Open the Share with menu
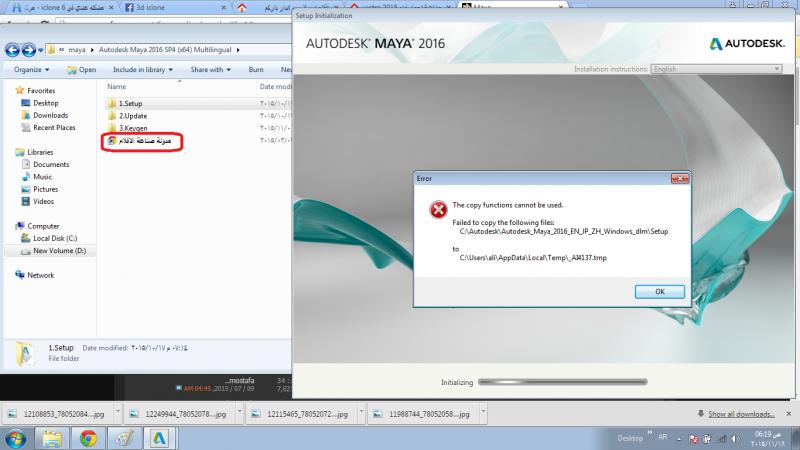Screen dimensions: 800x450 [x=211, y=69]
